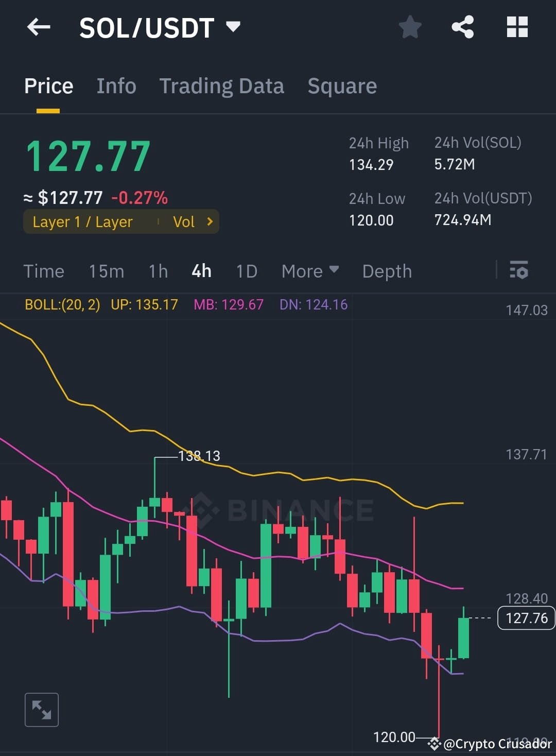Open chart indicator settings icon
This screenshot has width=556, height=756.
pos(519,270)
